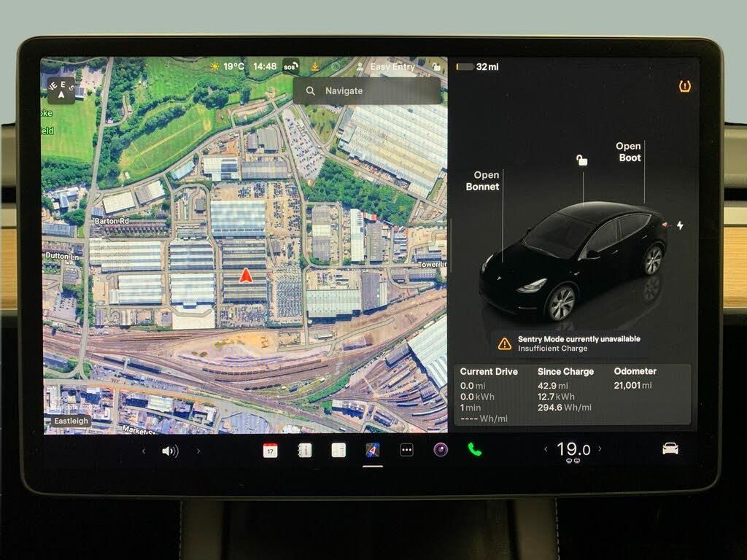Tap the Navigate search field
Image resolution: width=747 pixels, height=560 pixels.
coord(367,90)
